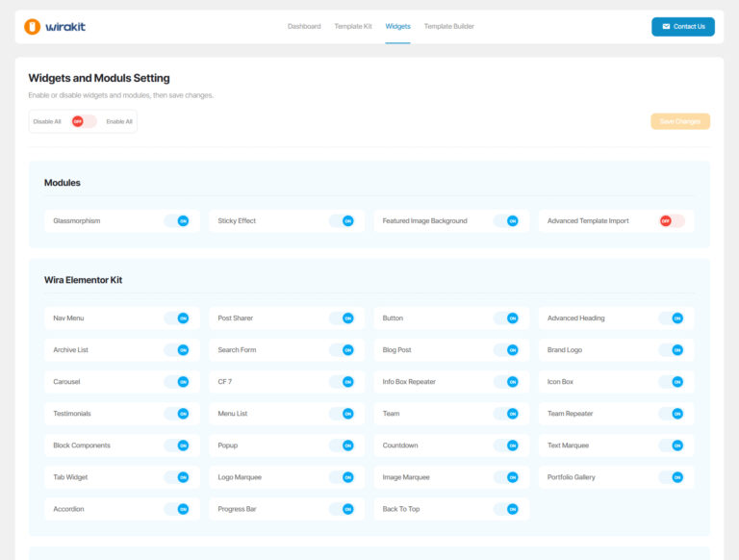Toggle the Nav Menu widget switch
Image resolution: width=739 pixels, height=560 pixels.
click(177, 318)
